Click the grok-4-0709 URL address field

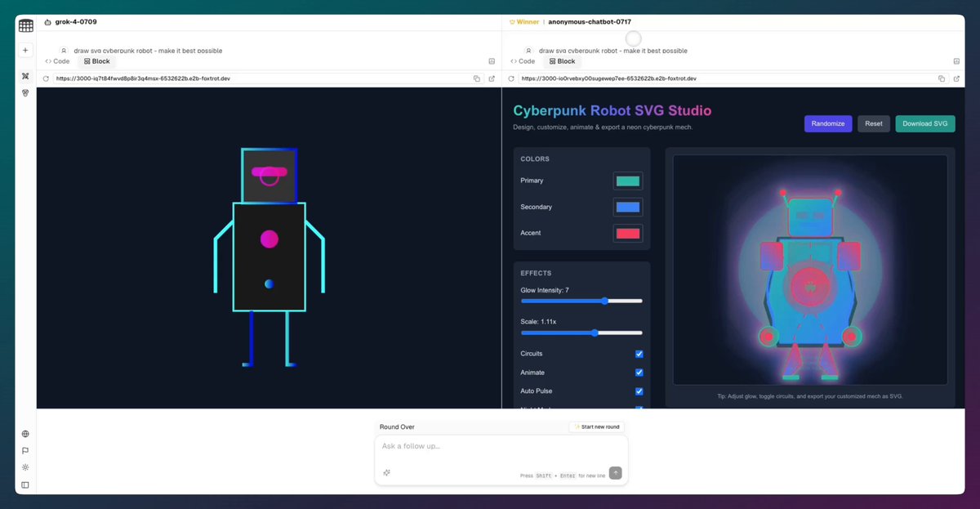pyautogui.click(x=261, y=78)
